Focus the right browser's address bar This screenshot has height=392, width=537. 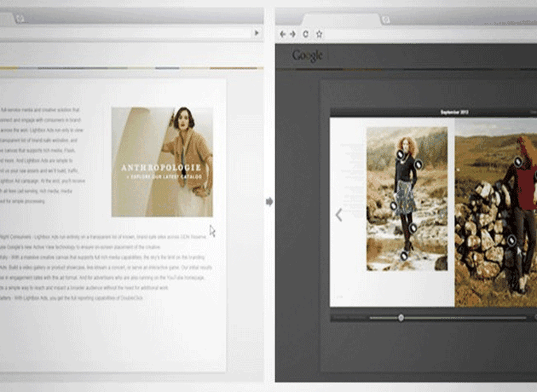point(431,34)
